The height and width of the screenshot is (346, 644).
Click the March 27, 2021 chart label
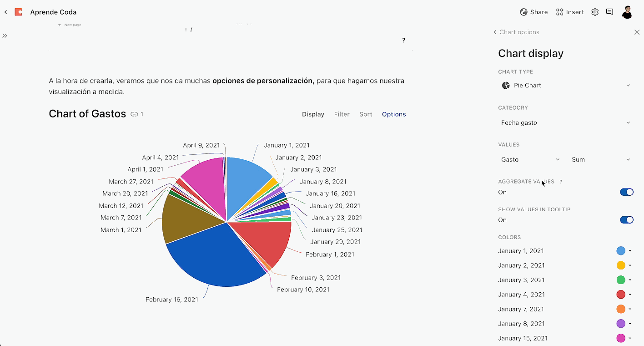131,182
